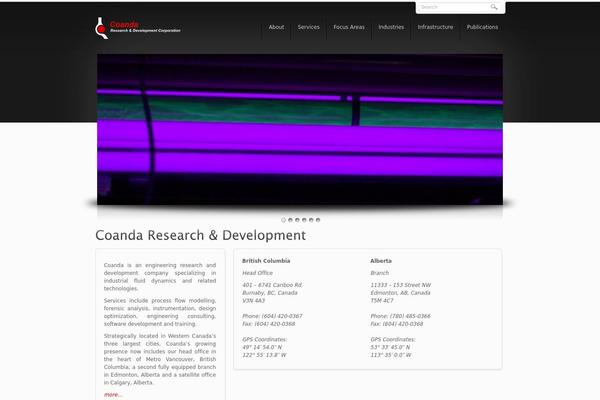
Task: Click the search magnifier icon
Action: (x=494, y=7)
